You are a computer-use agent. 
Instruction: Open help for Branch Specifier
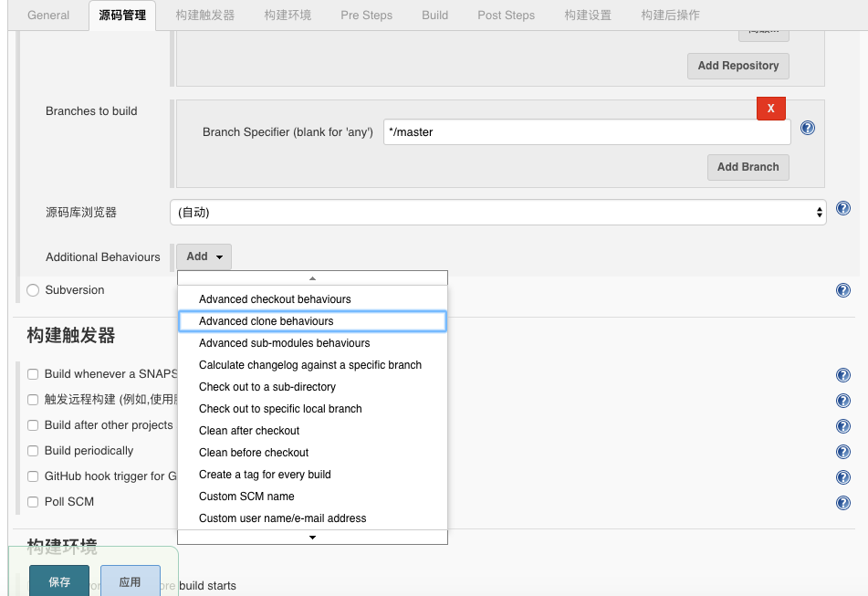tap(807, 129)
